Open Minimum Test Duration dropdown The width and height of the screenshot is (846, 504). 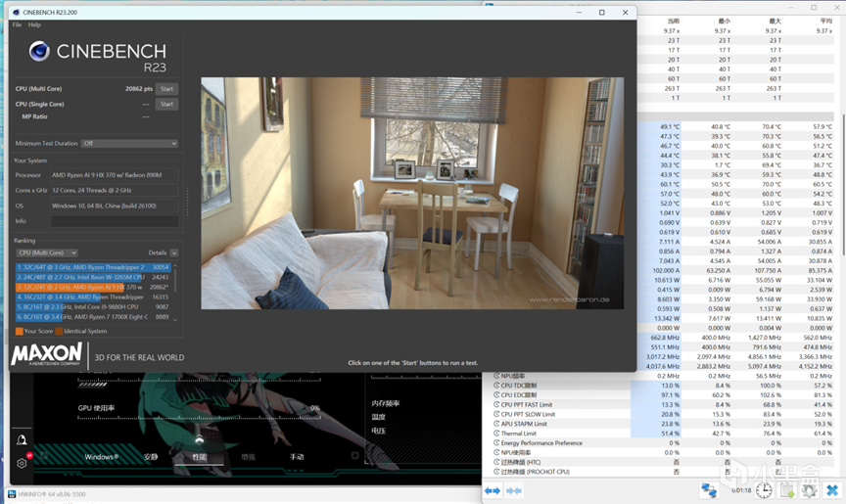[129, 144]
